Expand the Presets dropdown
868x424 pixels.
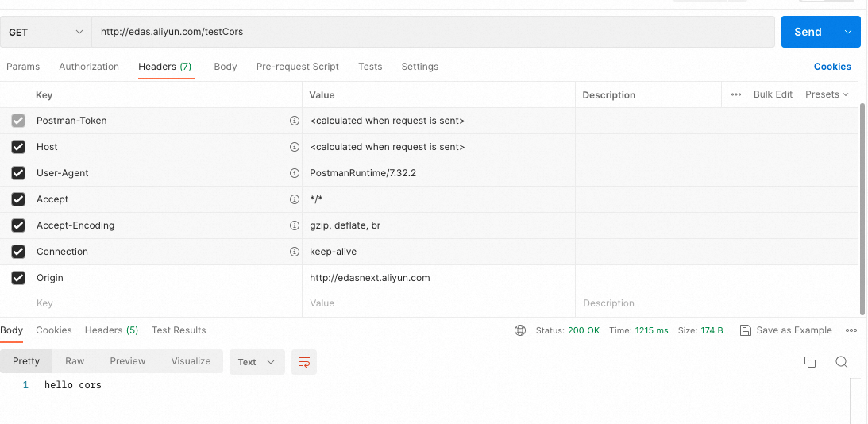tap(827, 94)
